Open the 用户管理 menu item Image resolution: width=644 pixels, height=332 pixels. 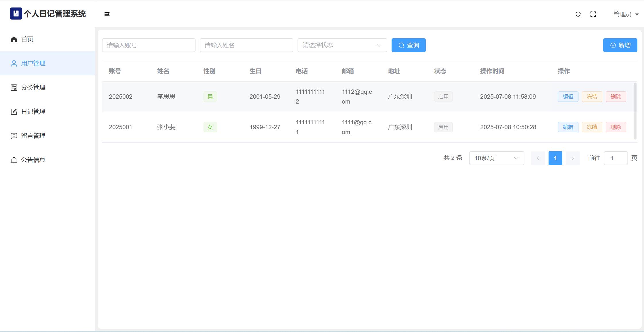33,63
